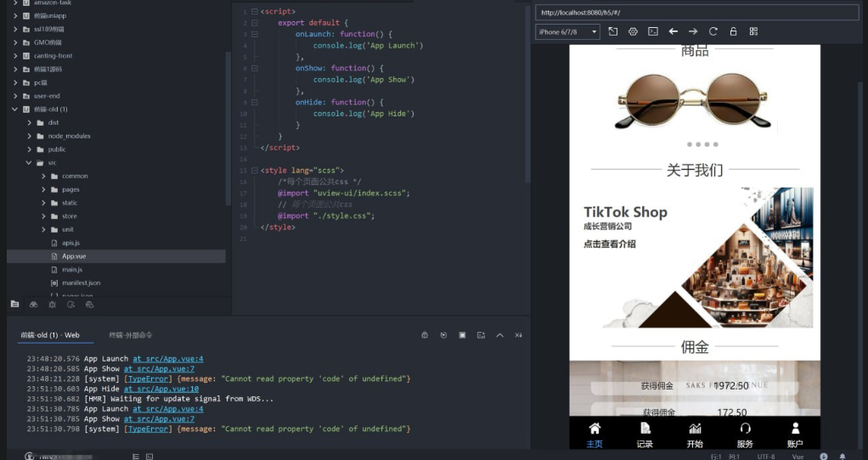
Task: Open the devtools console icon in preview toolbar
Action: [x=653, y=31]
